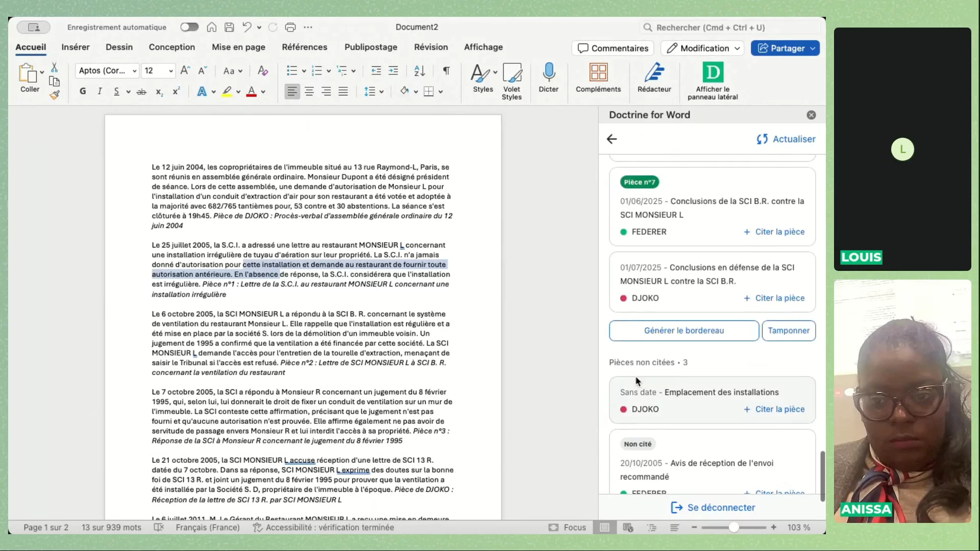Image resolution: width=980 pixels, height=551 pixels.
Task: Click the back arrow in Doctrine panel
Action: 612,139
